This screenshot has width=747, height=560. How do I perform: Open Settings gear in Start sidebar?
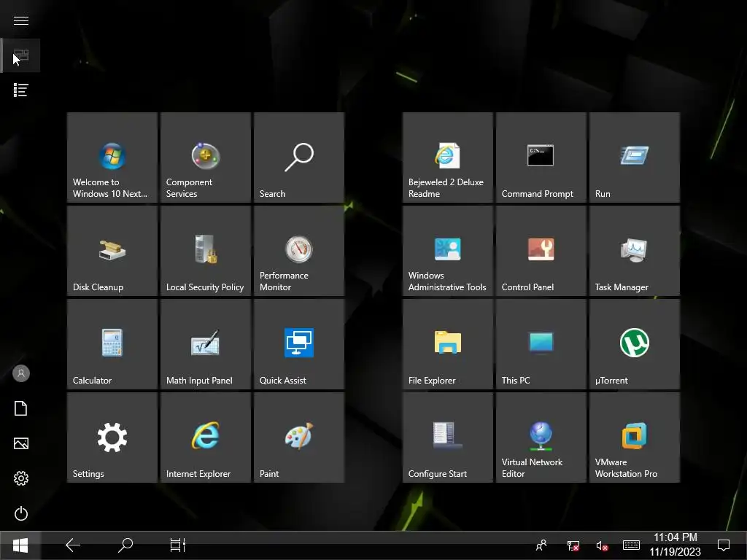[x=21, y=478]
